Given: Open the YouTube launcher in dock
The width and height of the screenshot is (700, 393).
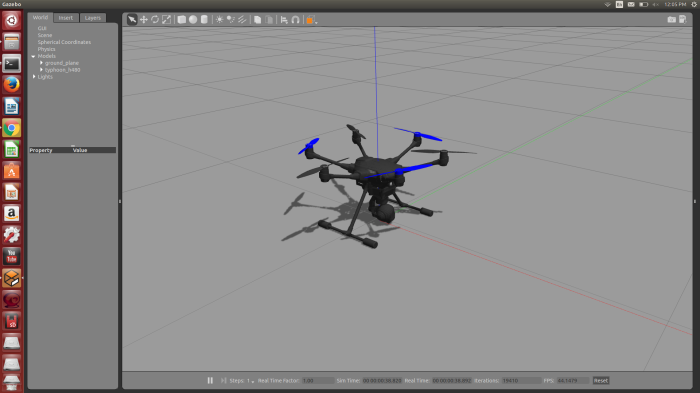Looking at the screenshot, I should 12,257.
